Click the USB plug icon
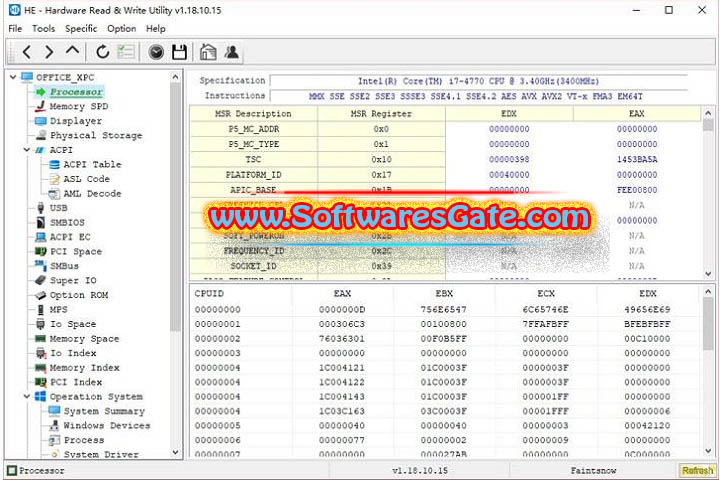 click(41, 208)
